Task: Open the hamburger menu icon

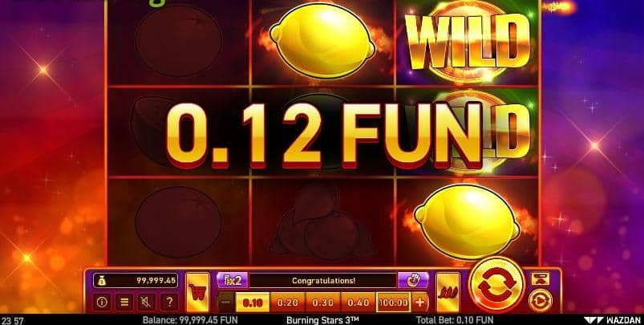Action: [124, 303]
